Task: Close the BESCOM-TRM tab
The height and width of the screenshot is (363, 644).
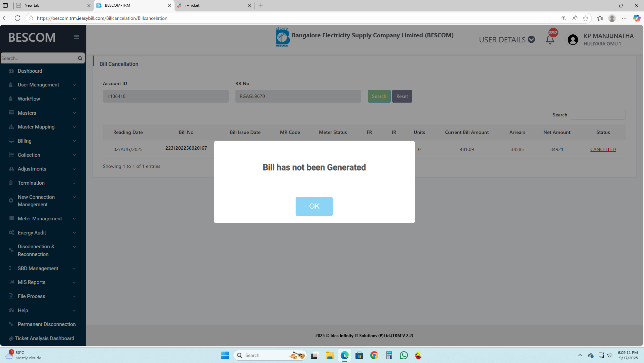Action: pos(169,5)
